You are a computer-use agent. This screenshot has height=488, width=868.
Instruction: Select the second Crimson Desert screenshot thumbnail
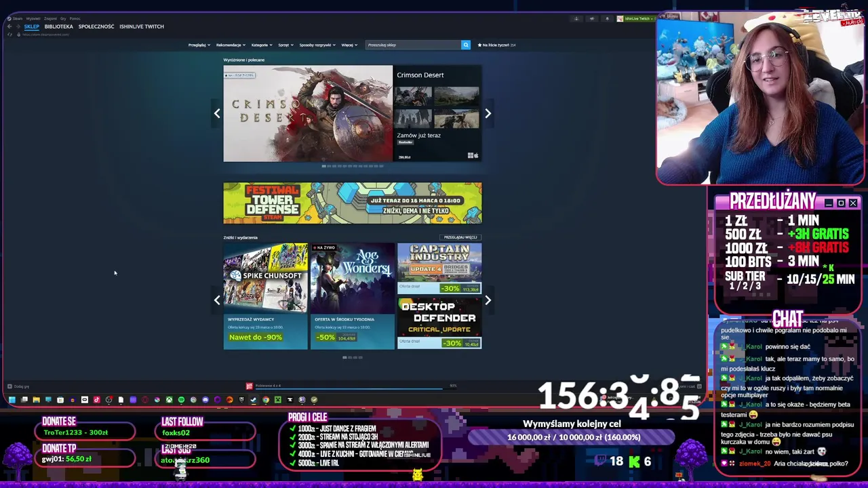456,96
